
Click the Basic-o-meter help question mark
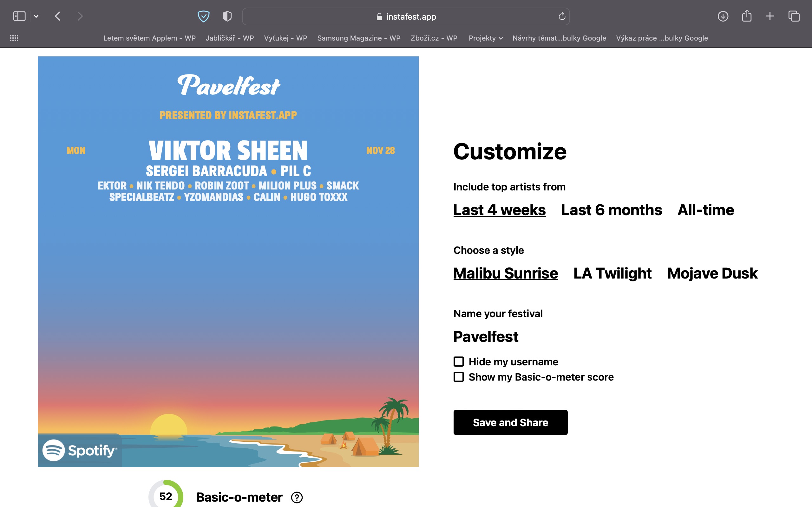coord(297,497)
